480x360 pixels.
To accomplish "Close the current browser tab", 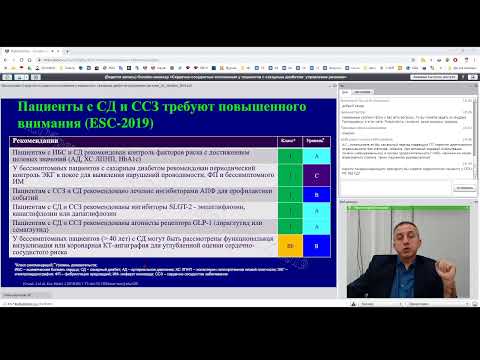I will [x=58, y=51].
